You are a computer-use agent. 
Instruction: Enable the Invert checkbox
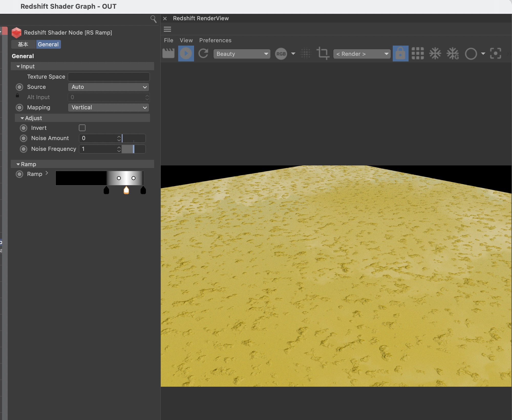[x=82, y=128]
